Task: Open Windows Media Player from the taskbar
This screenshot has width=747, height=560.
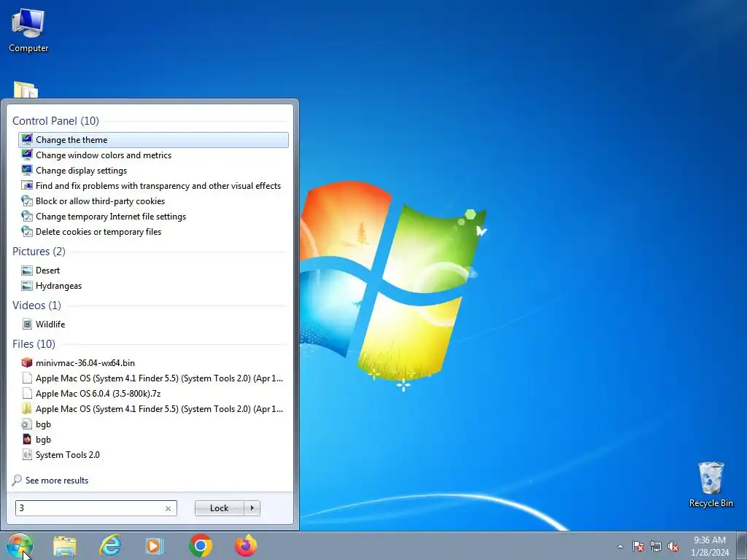Action: (154, 545)
